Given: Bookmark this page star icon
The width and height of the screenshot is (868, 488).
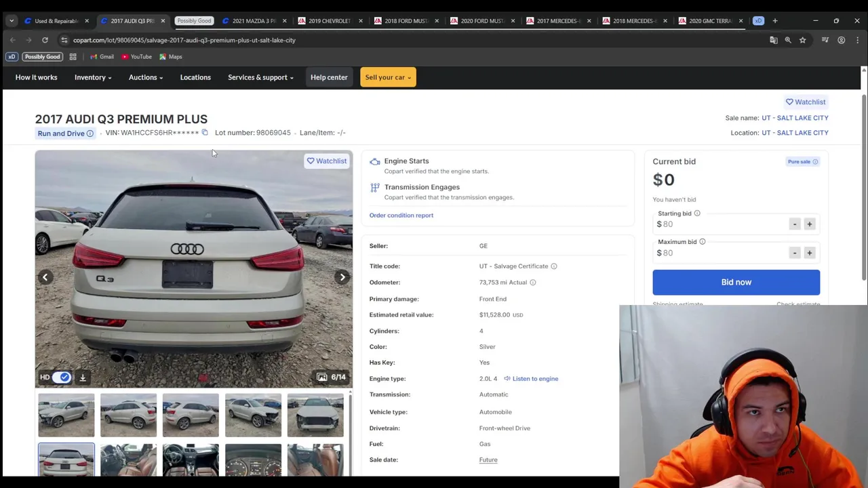Looking at the screenshot, I should [802, 40].
